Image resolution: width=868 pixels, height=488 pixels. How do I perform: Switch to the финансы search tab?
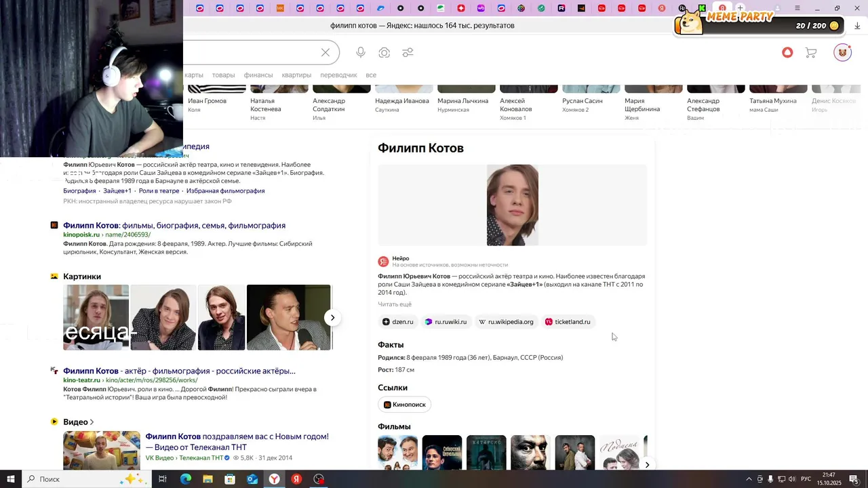point(258,75)
